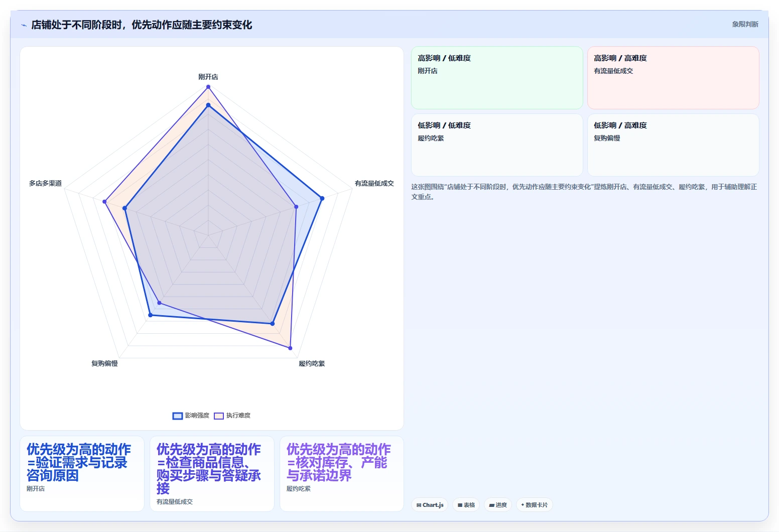Click the 刚开店 radar axis label
779x532 pixels.
tap(208, 77)
